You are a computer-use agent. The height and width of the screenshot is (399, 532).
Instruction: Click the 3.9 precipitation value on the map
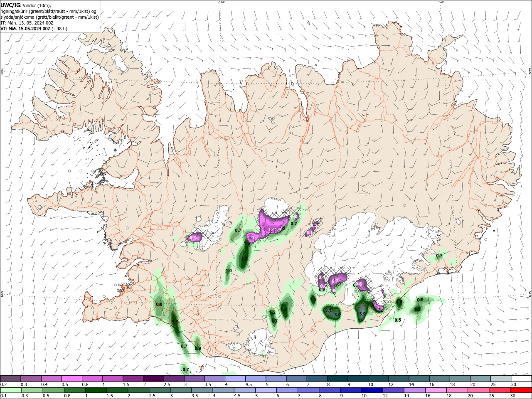[x=362, y=314]
